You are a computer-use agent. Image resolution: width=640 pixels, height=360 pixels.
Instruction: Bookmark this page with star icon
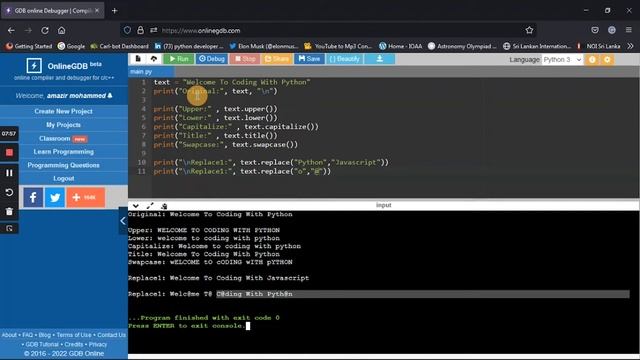coord(529,30)
